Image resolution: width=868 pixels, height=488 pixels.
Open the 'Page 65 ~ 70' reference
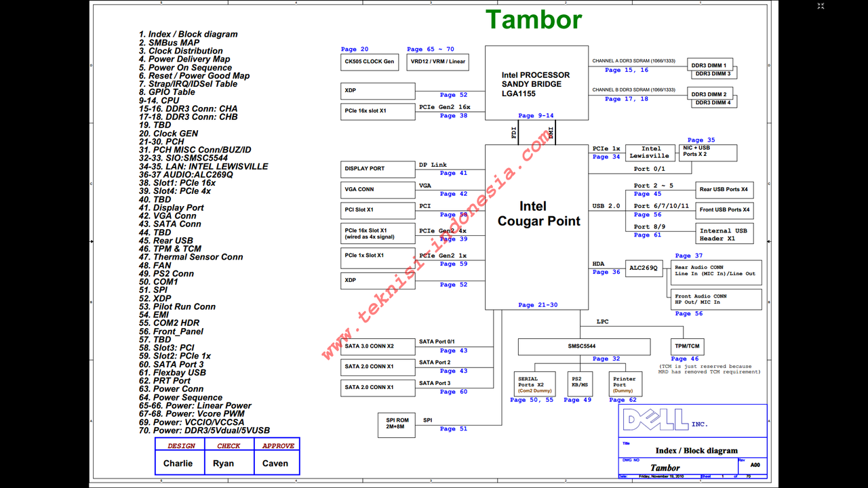[431, 49]
